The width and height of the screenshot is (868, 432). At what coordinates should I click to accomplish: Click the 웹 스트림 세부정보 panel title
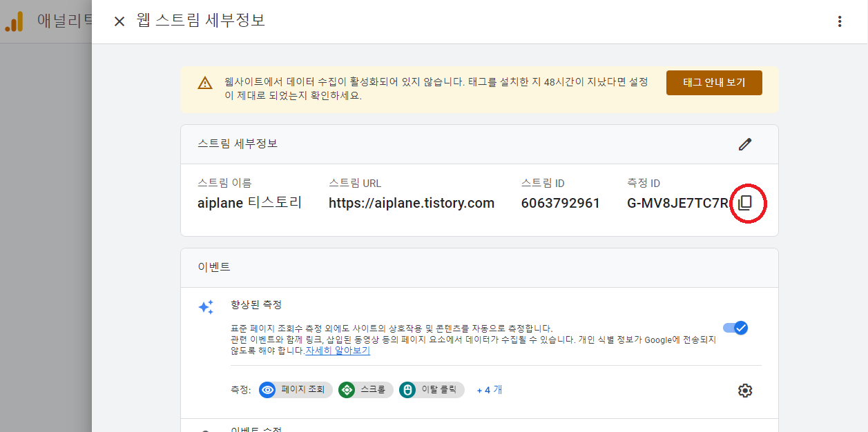[201, 21]
